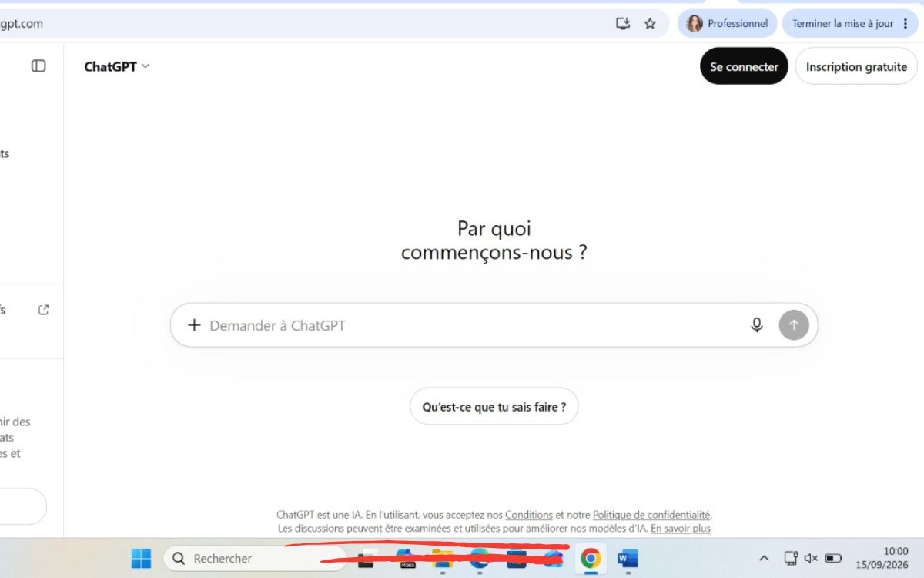Start dictation with the microphone icon
924x578 pixels.
click(x=757, y=325)
